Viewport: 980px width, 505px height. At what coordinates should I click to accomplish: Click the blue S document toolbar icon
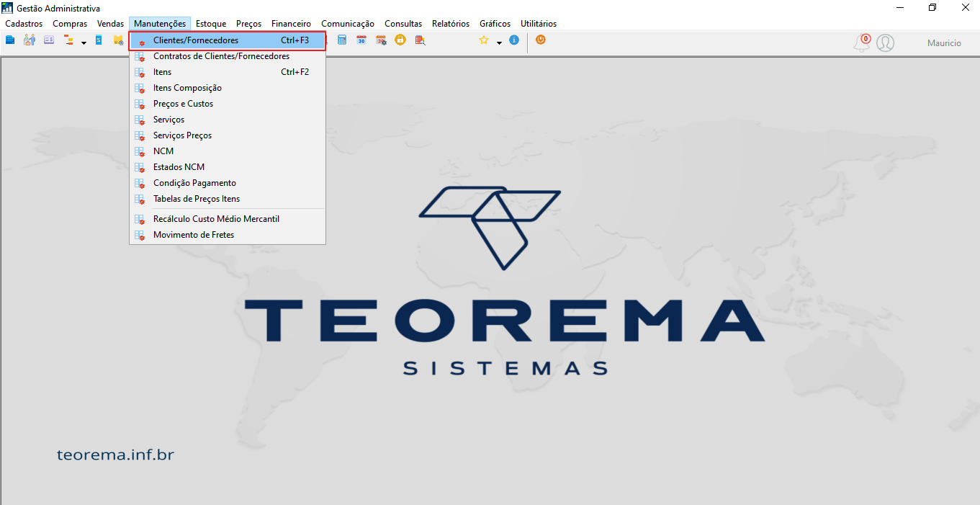99,40
